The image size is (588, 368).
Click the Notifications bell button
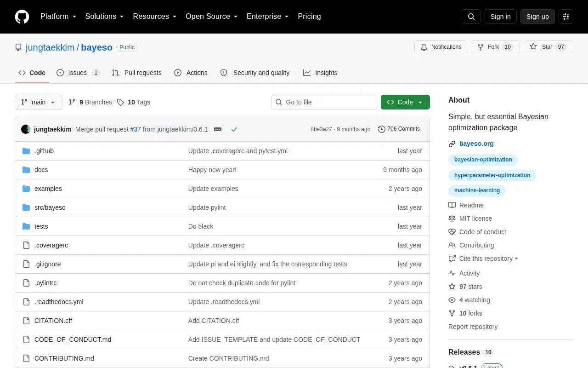tap(441, 47)
